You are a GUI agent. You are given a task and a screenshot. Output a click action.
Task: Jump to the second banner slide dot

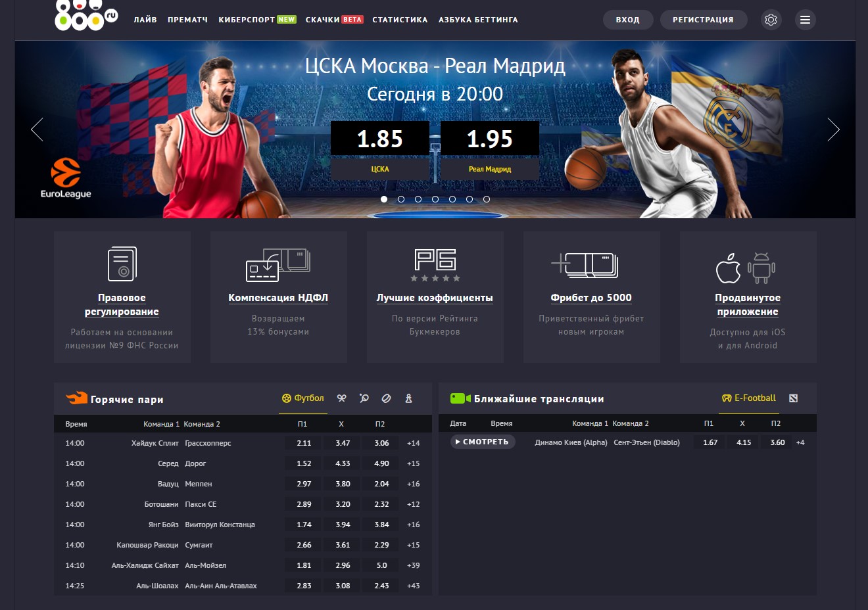pos(401,199)
